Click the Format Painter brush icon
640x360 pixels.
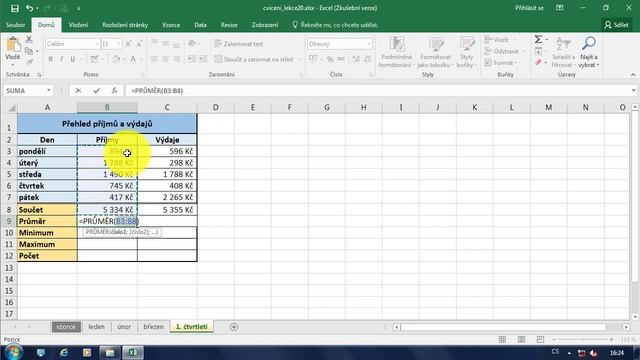29,62
